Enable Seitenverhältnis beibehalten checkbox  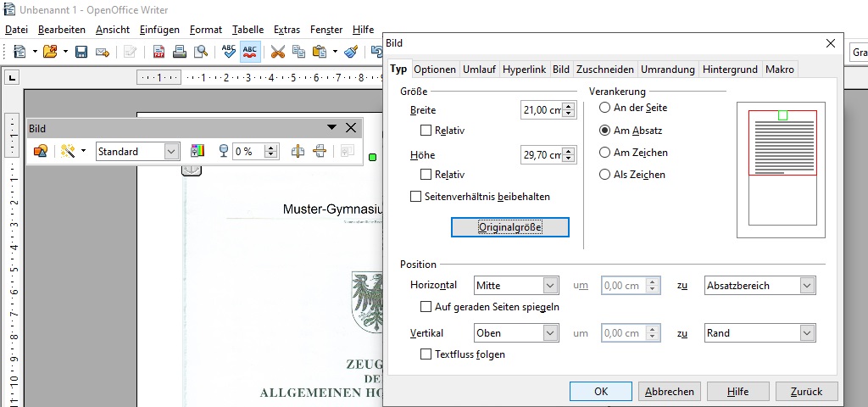point(415,197)
